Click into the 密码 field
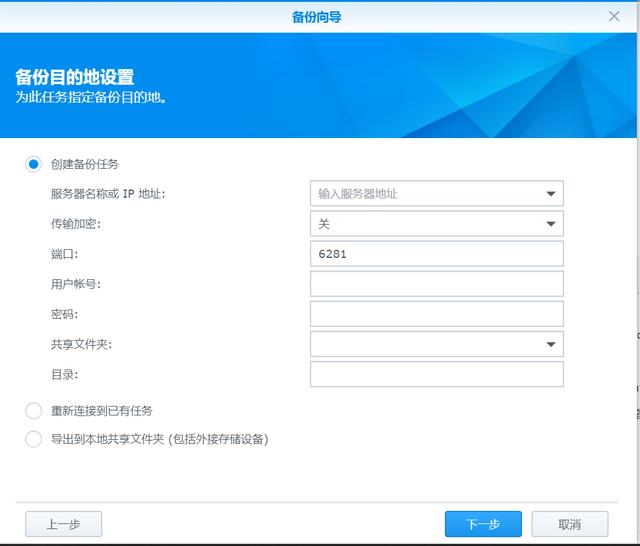The height and width of the screenshot is (546, 640). tap(436, 314)
